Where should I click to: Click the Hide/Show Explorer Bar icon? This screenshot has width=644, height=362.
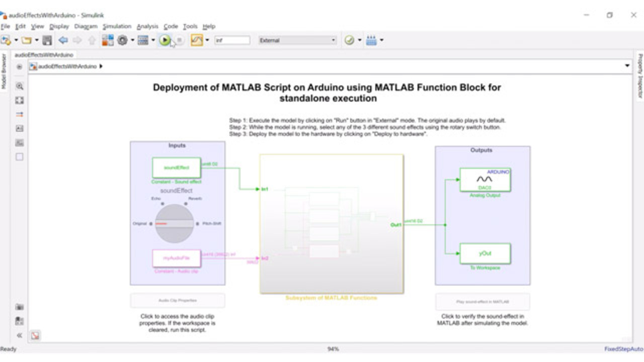(19, 66)
